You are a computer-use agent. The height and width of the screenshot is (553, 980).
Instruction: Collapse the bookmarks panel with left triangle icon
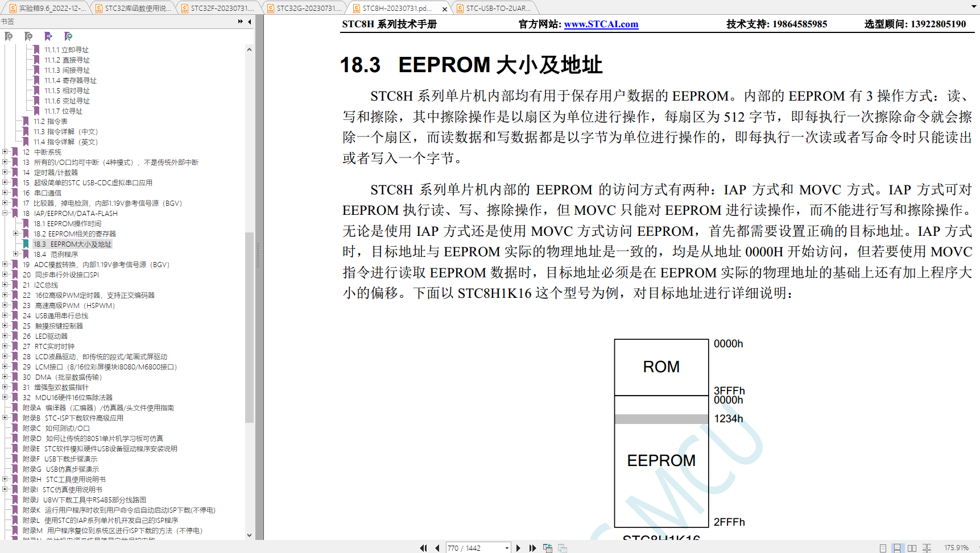tap(250, 22)
